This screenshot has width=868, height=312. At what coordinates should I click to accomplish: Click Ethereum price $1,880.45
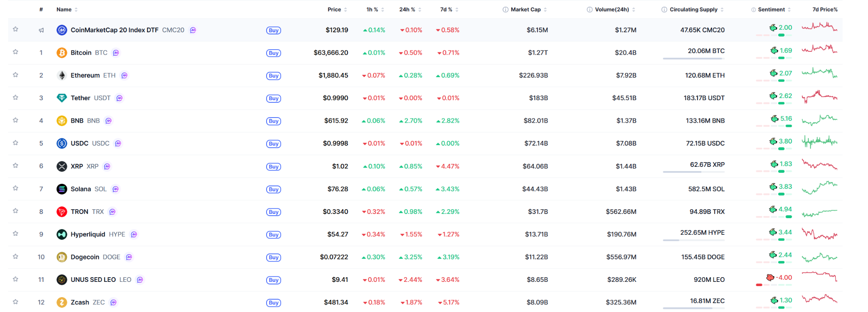click(333, 76)
